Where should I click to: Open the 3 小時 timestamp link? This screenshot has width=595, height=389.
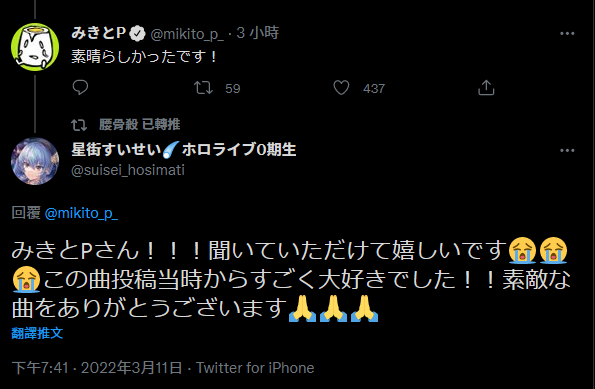(258, 33)
